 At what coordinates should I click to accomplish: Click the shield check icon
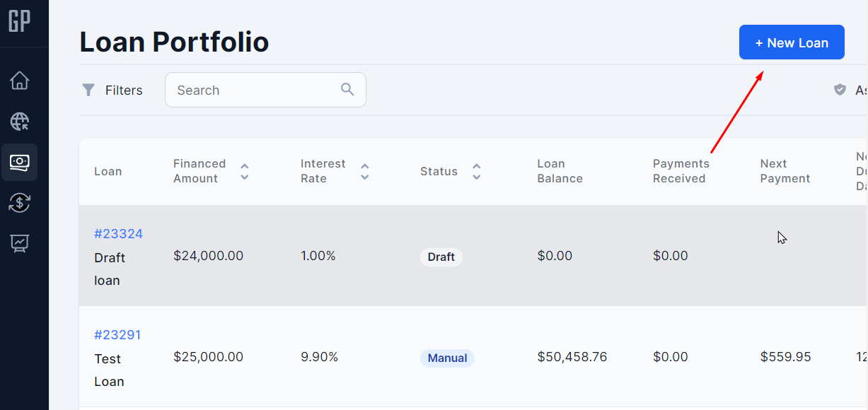[x=840, y=90]
